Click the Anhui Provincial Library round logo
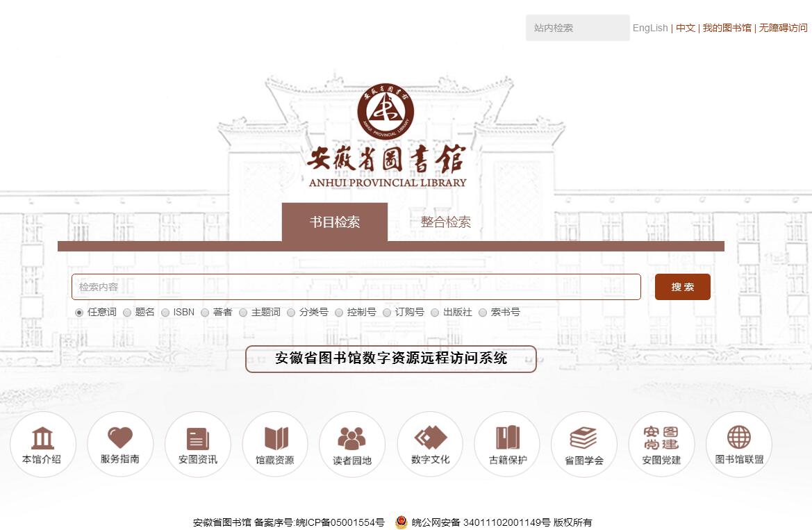Image resolution: width=812 pixels, height=530 pixels. pyautogui.click(x=386, y=111)
